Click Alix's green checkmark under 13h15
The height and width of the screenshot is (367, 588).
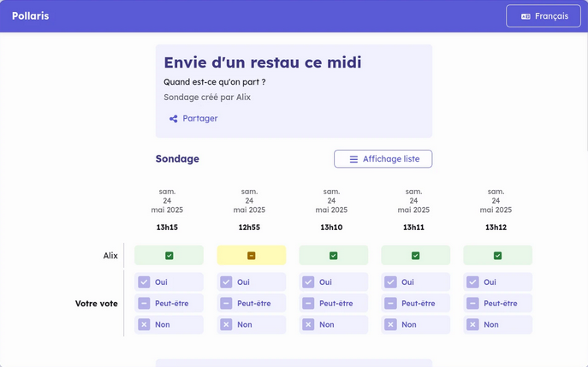click(x=169, y=256)
